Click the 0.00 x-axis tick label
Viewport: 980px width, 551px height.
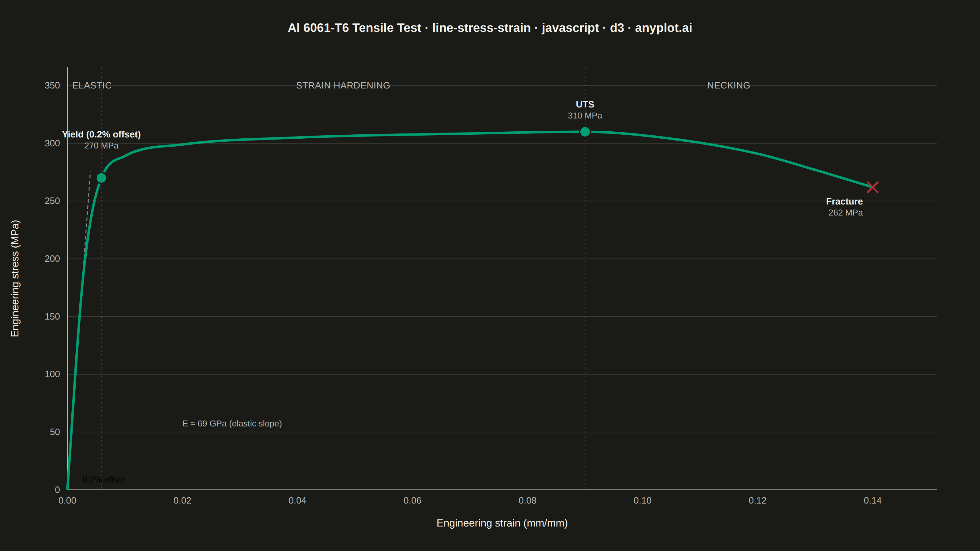pyautogui.click(x=67, y=500)
